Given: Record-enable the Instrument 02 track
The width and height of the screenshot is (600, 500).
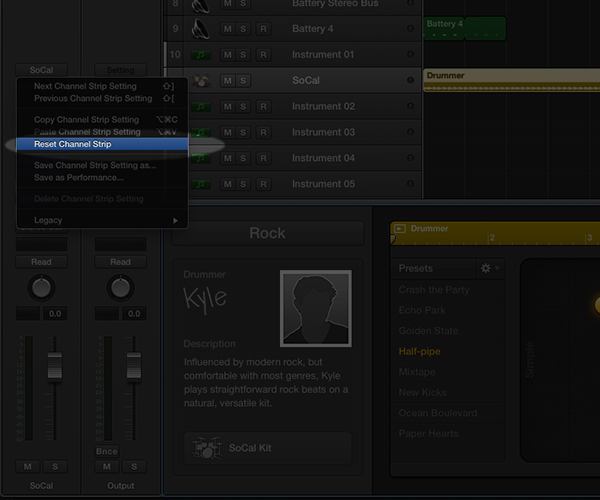Looking at the screenshot, I should [263, 107].
